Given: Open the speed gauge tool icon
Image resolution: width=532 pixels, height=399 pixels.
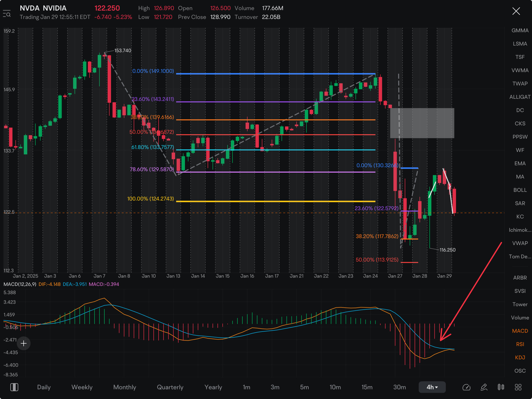Looking at the screenshot, I should pyautogui.click(x=466, y=387).
